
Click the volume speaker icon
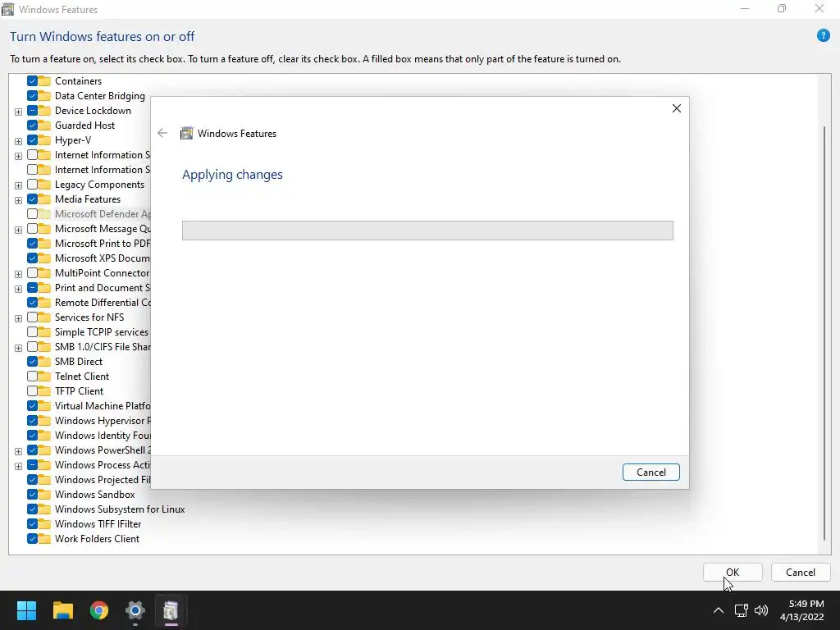pyautogui.click(x=760, y=610)
